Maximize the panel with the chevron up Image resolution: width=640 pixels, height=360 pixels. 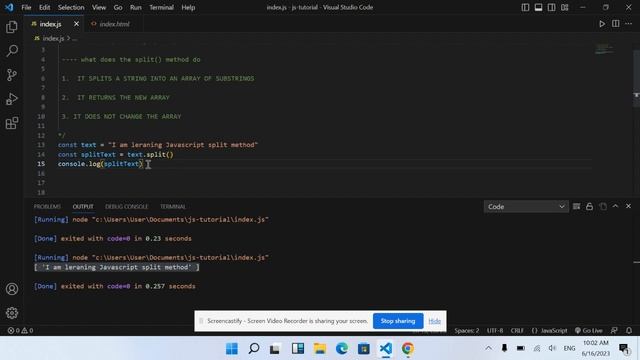pos(616,207)
